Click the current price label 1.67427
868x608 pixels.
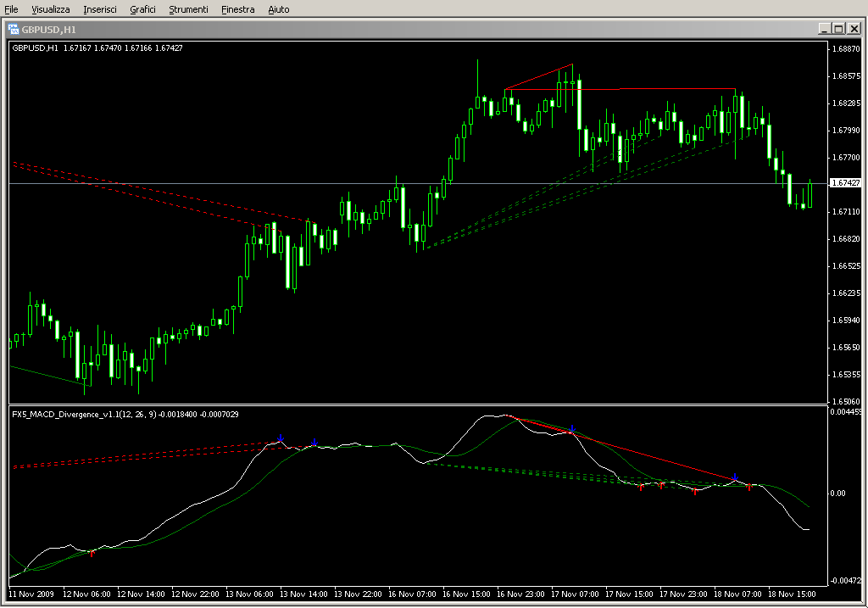point(847,182)
